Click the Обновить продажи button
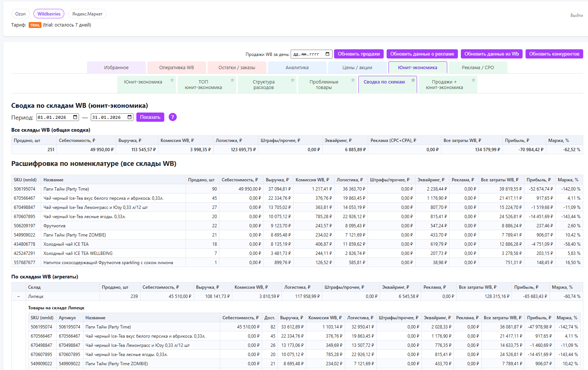The image size is (588, 370). click(359, 54)
